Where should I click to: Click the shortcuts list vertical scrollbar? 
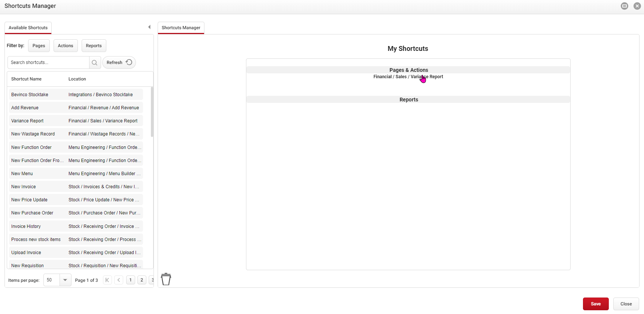(x=152, y=112)
